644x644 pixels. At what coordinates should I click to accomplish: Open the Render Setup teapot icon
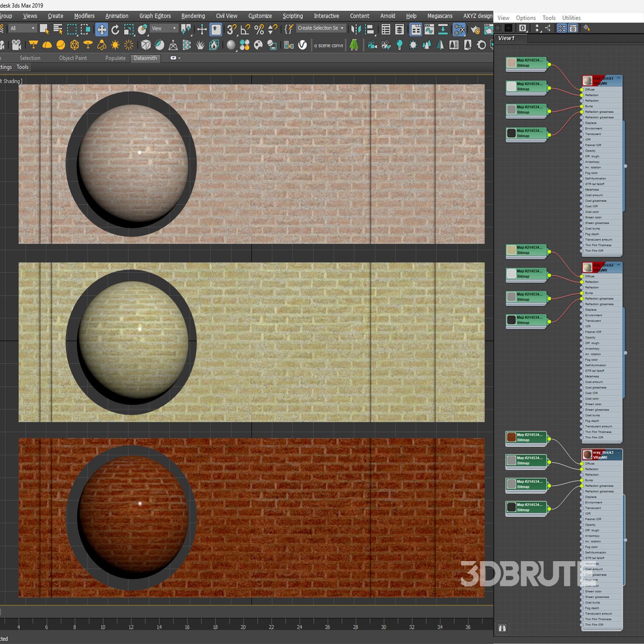pyautogui.click(x=475, y=30)
